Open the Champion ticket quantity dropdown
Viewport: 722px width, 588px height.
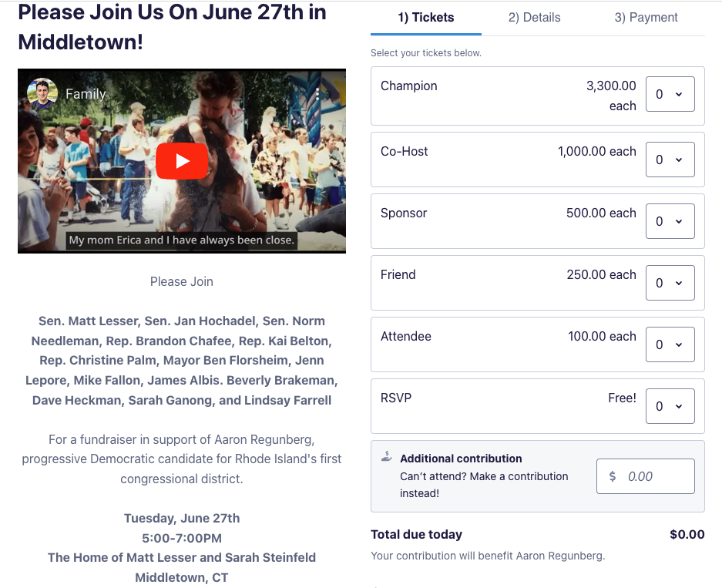pos(670,94)
